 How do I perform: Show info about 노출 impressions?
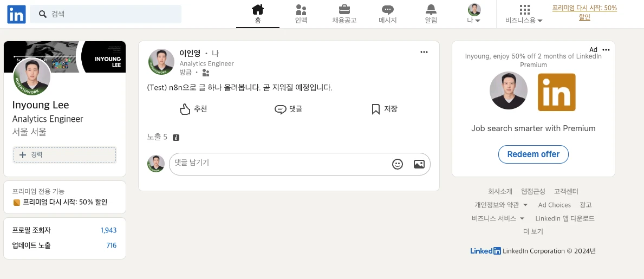coord(176,138)
